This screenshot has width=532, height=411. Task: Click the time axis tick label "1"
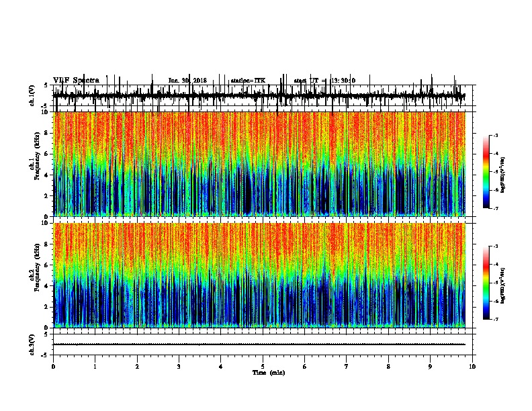click(x=95, y=367)
